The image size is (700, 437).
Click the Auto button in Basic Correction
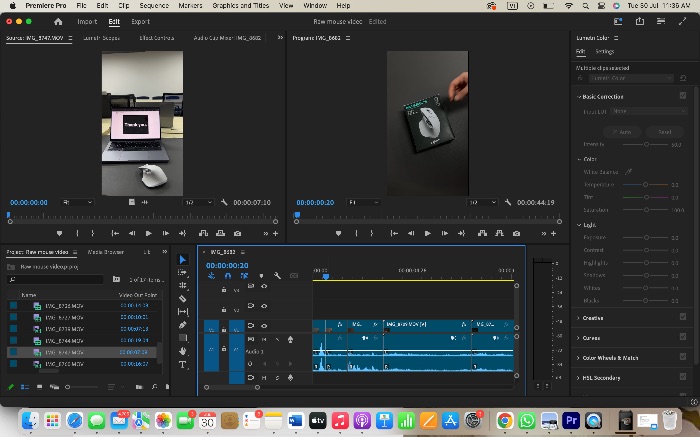[622, 132]
